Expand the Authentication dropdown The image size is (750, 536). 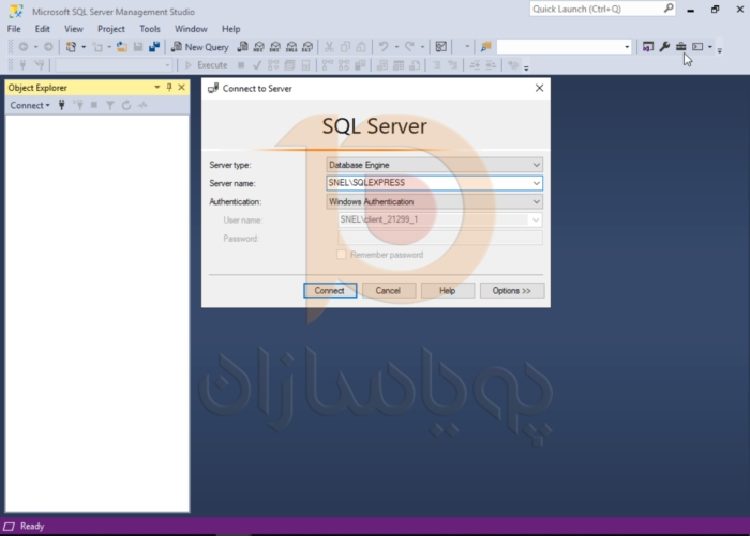click(536, 202)
